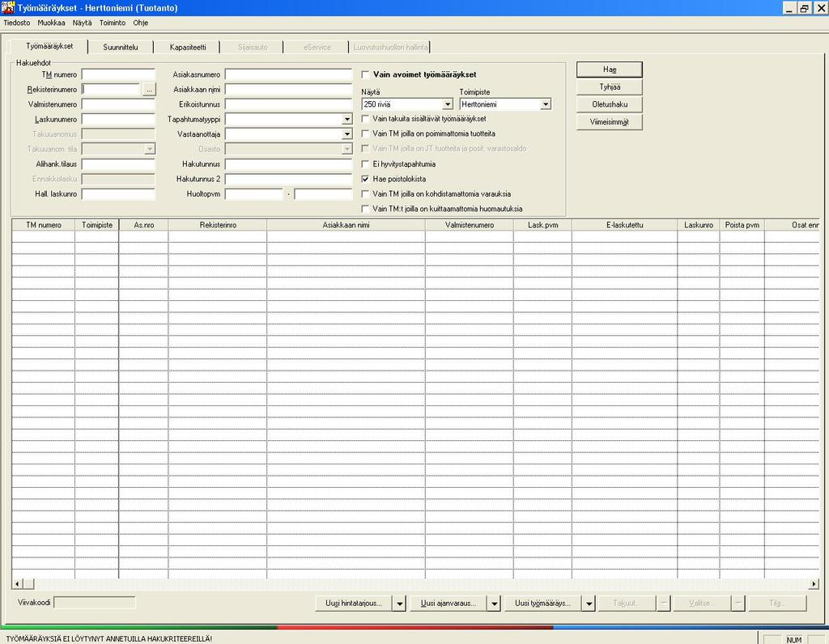Open the Muokkaa menu
This screenshot has height=644, width=829.
[x=51, y=23]
